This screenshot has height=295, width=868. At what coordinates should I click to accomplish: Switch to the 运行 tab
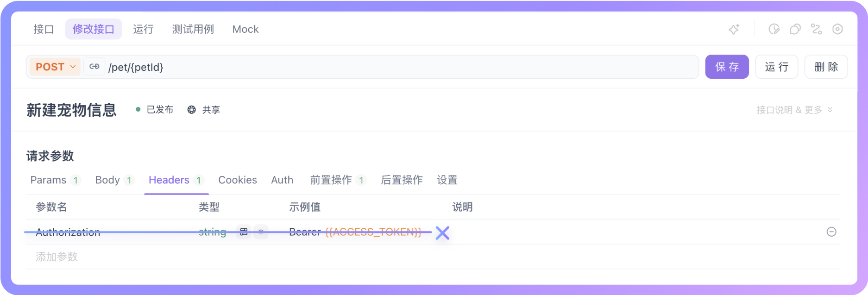click(143, 29)
